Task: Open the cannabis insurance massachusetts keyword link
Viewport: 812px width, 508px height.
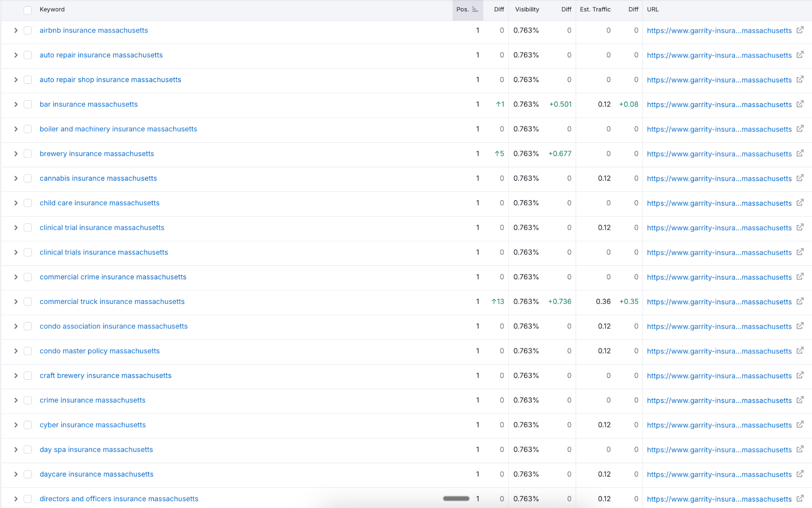Action: (98, 178)
